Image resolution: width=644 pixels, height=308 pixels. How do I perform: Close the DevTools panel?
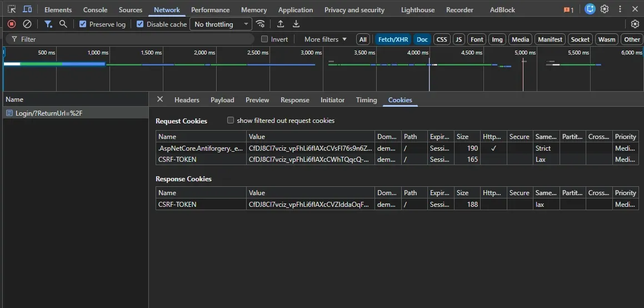pyautogui.click(x=635, y=9)
